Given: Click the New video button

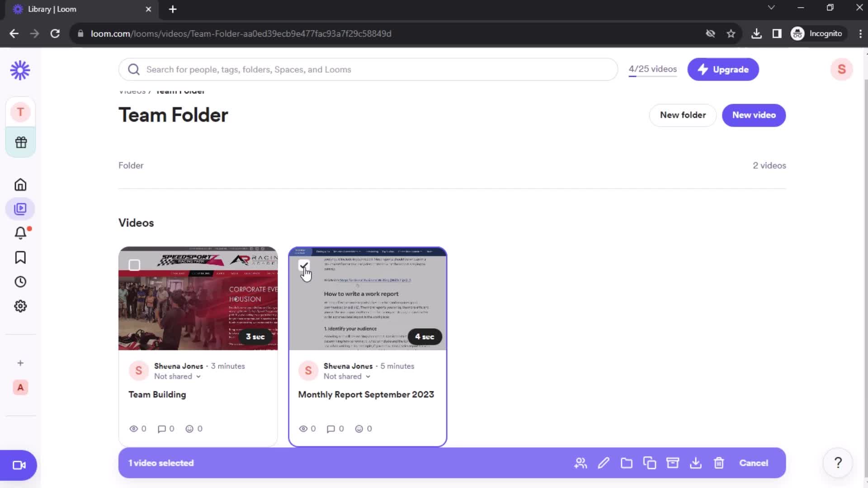Looking at the screenshot, I should [754, 114].
